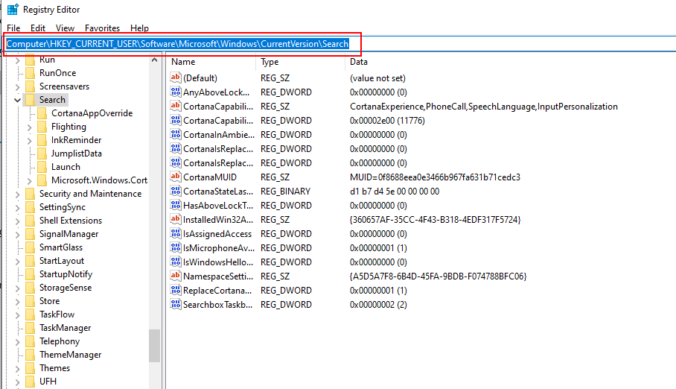Viewport: 676px width, 389px height.
Task: Select the StartLayout key
Action: (x=62, y=260)
